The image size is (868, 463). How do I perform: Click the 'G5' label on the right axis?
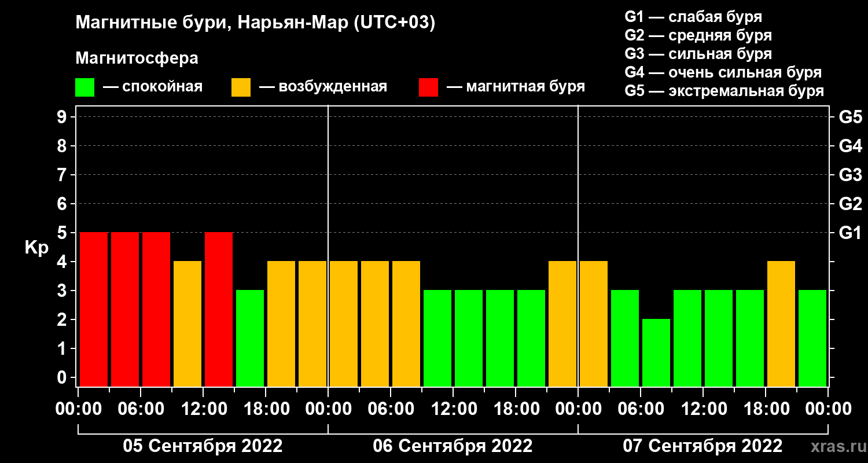[850, 117]
